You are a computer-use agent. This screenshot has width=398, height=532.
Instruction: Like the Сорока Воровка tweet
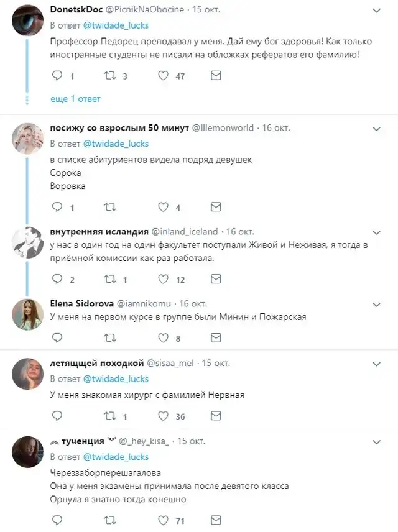click(164, 208)
